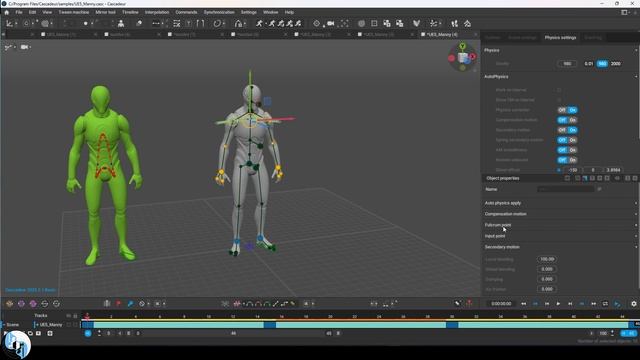Select the UE5_Manny track in the timeline
This screenshot has height=360, width=640.
(x=51, y=325)
